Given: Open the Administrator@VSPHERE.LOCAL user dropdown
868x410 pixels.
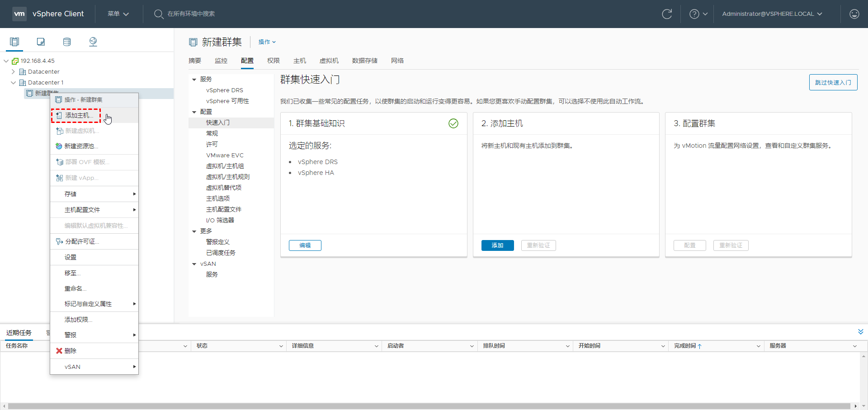Looking at the screenshot, I should [x=772, y=14].
